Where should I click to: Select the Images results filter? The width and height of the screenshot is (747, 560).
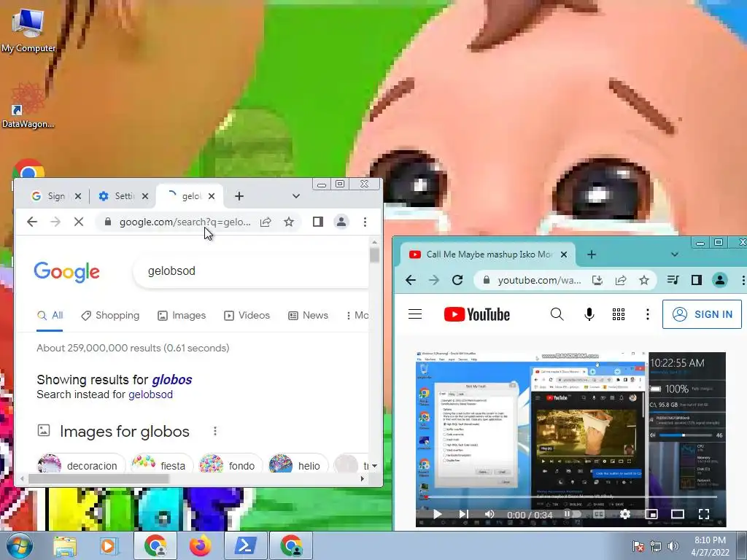point(182,315)
